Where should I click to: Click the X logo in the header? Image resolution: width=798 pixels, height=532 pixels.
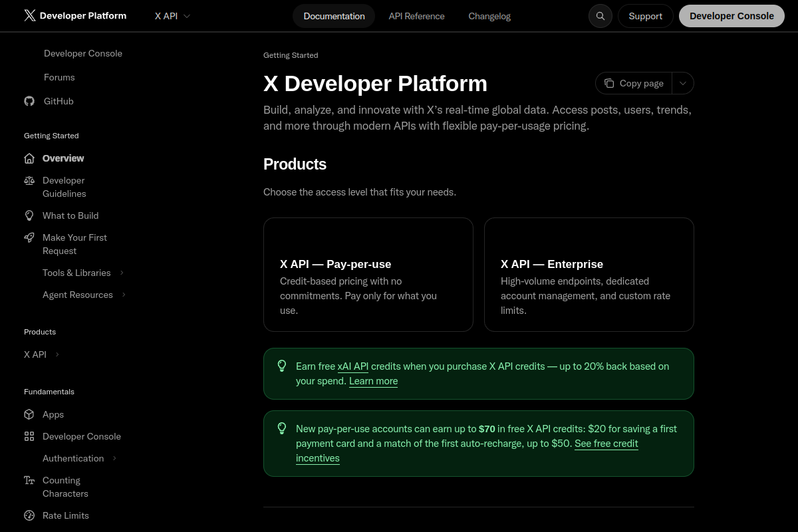click(30, 16)
